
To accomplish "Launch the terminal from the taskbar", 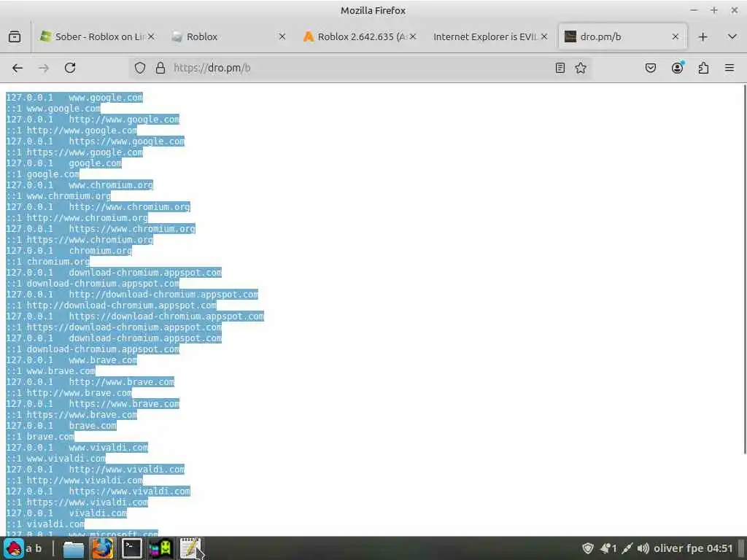I will [x=131, y=548].
